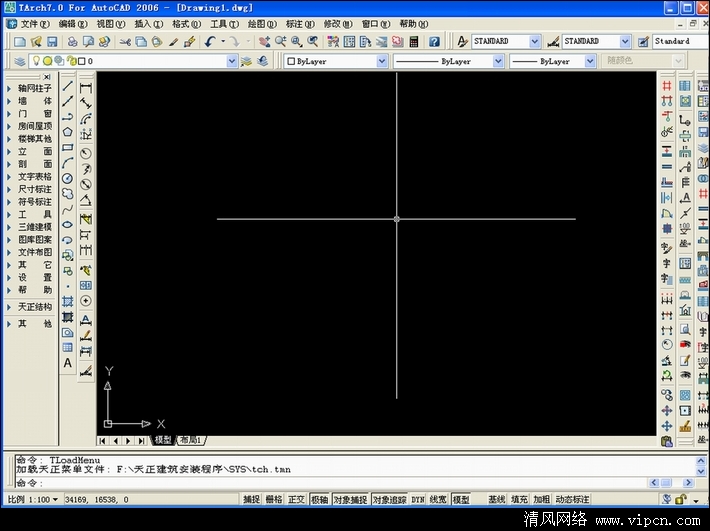Image resolution: width=710 pixels, height=531 pixels.
Task: Click the Text Style icon
Action: click(x=462, y=42)
